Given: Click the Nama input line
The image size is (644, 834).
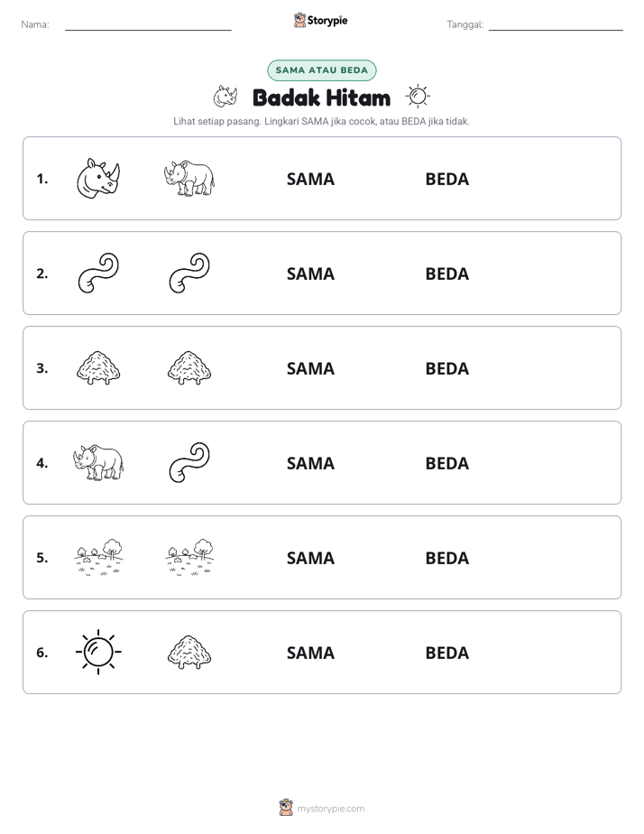Looking at the screenshot, I should [x=148, y=25].
